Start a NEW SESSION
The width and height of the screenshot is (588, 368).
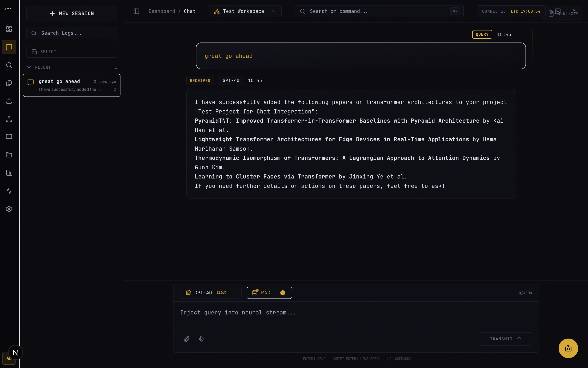click(71, 13)
